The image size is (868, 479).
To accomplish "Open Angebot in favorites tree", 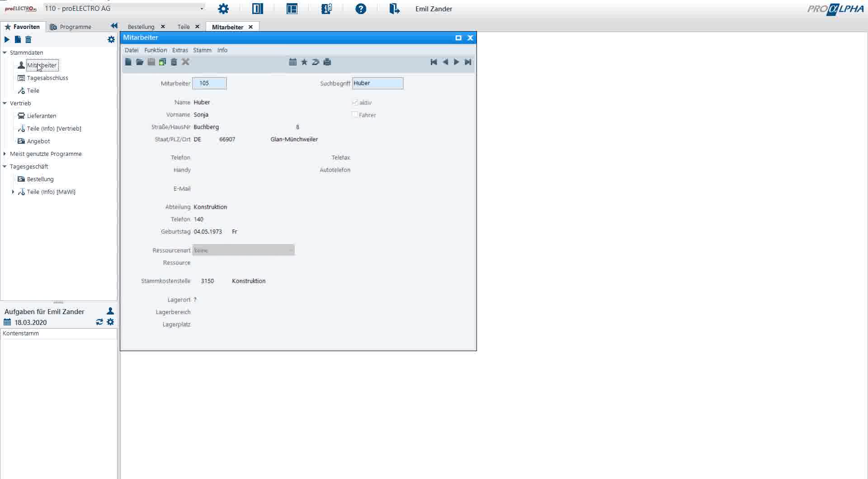I will [38, 141].
